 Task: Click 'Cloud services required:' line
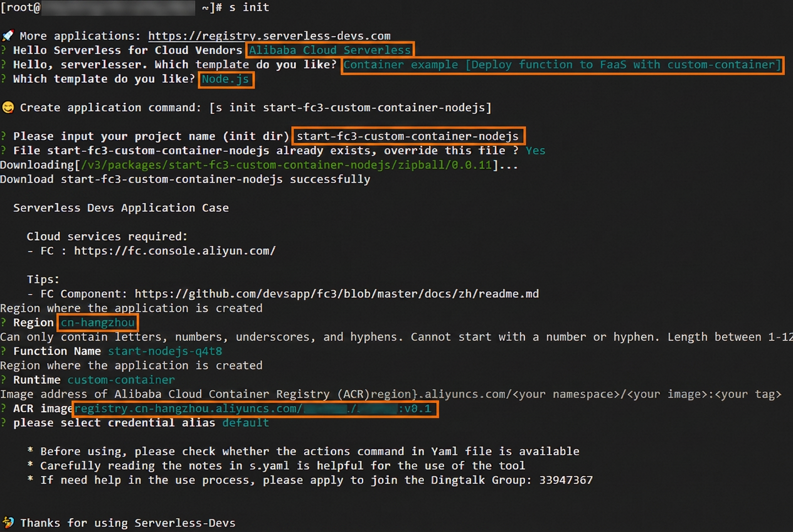(107, 237)
